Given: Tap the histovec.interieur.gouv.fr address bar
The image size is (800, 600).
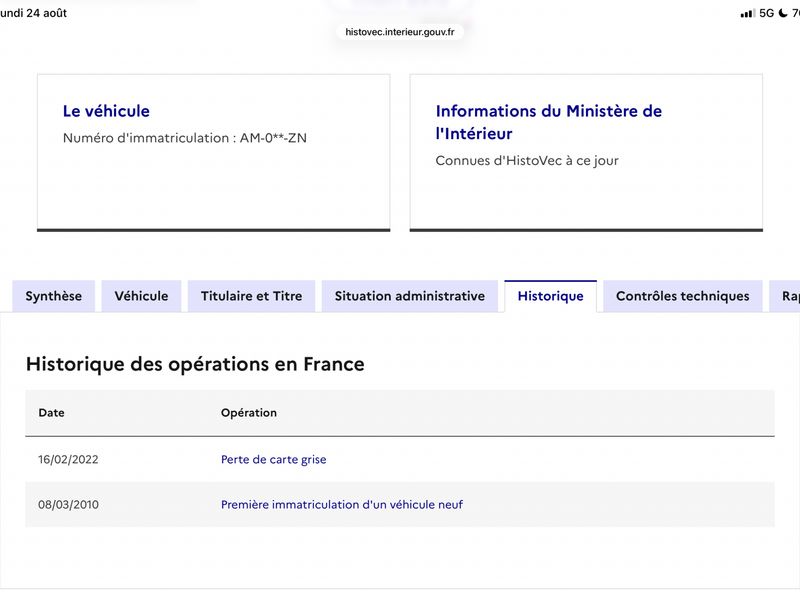Looking at the screenshot, I should point(400,32).
